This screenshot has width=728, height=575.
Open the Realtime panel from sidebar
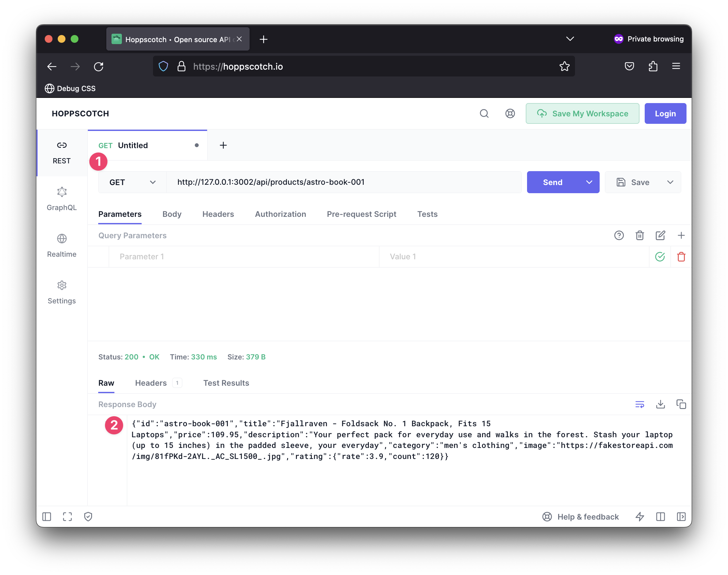62,245
